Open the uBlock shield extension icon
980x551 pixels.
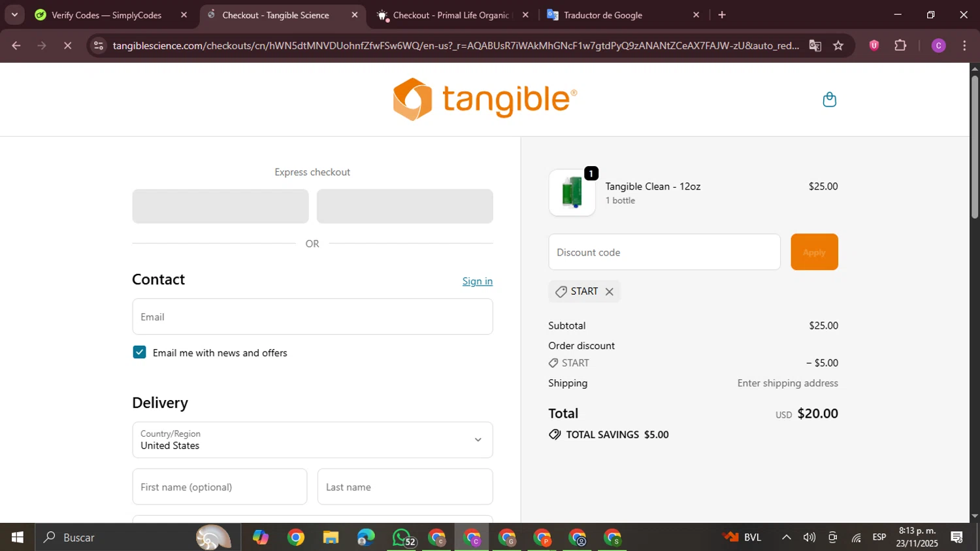(x=874, y=46)
